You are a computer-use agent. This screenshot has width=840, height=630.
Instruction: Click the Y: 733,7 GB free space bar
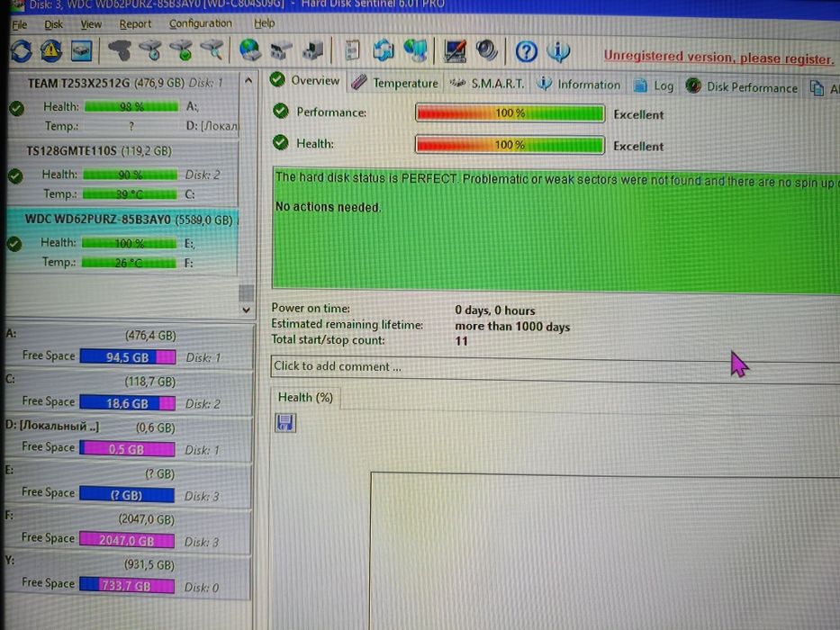click(x=127, y=586)
